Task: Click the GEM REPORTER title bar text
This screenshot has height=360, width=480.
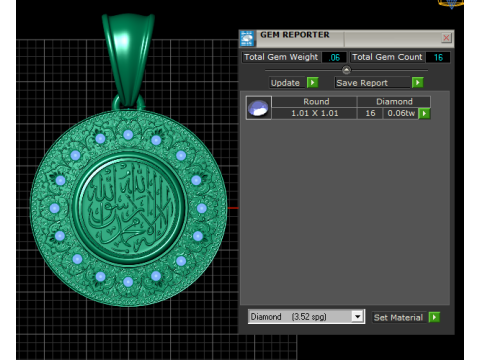Action: point(295,35)
